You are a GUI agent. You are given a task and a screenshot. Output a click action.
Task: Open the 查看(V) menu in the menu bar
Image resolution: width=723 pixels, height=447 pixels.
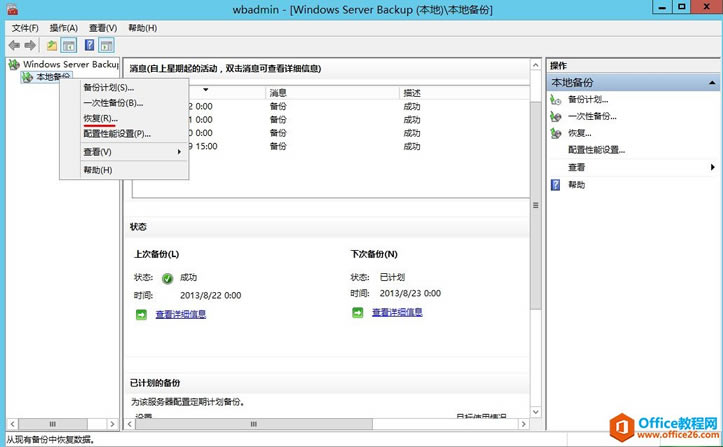pos(103,28)
